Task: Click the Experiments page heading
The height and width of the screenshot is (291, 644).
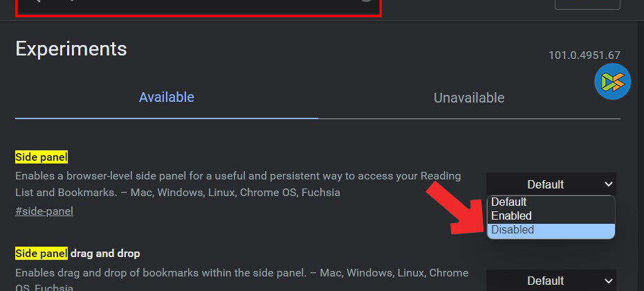Action: point(71,48)
